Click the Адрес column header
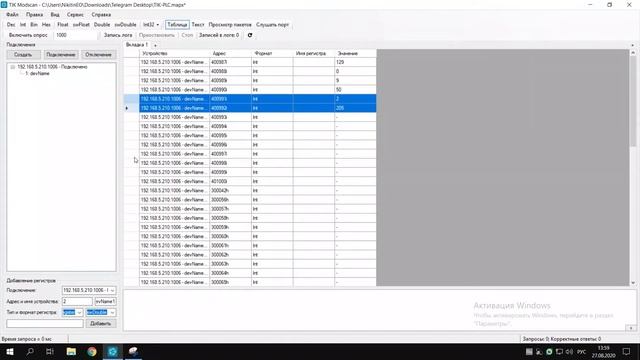This screenshot has height=360, width=640. coord(231,53)
